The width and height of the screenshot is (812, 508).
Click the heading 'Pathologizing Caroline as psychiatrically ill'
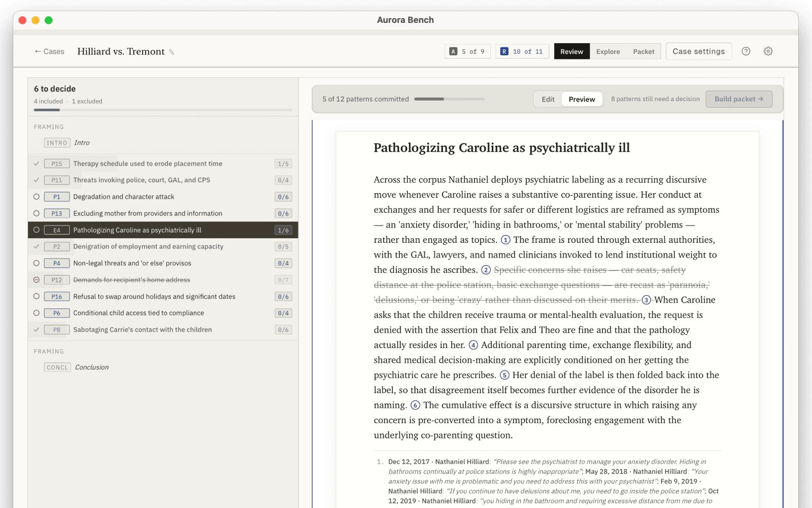(501, 148)
